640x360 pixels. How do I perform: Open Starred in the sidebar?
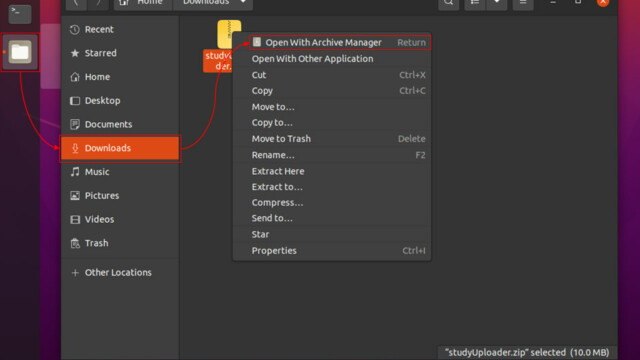tap(120, 53)
